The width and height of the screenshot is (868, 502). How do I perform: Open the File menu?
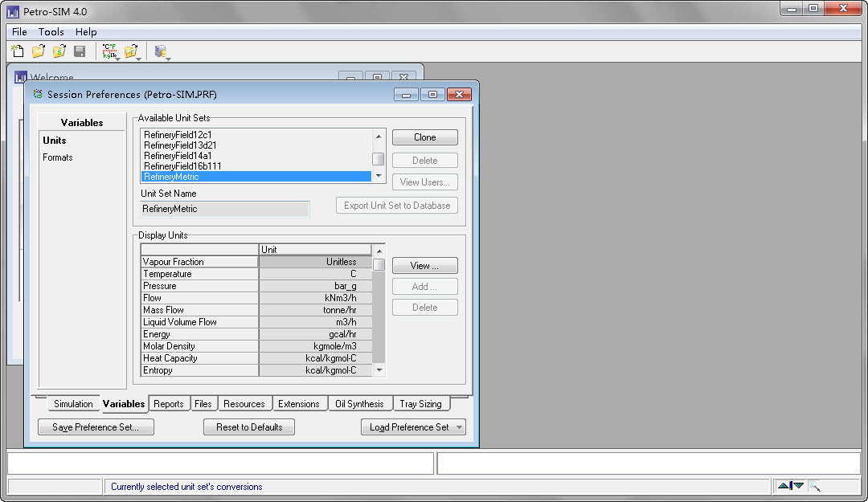[19, 31]
